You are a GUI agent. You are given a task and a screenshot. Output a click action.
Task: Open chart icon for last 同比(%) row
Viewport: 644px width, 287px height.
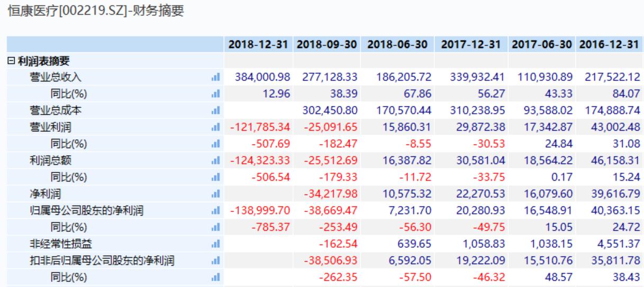[x=215, y=278]
